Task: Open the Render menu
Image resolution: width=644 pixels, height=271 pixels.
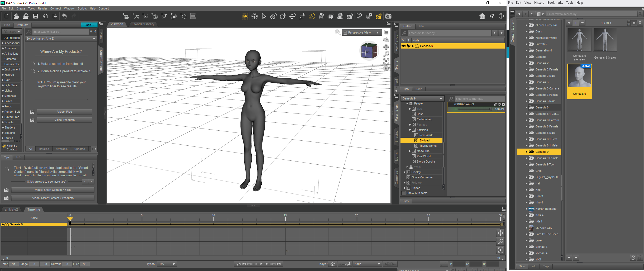Action: tap(42, 8)
